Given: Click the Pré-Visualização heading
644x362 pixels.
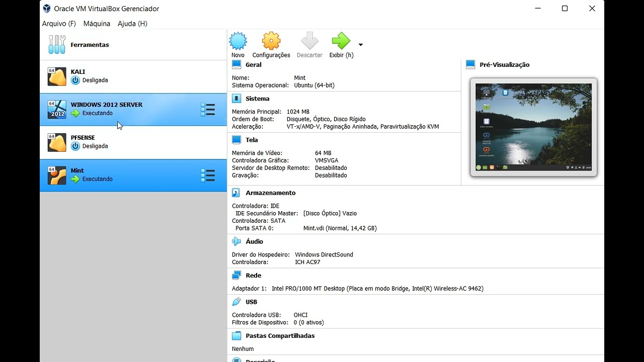Looking at the screenshot, I should point(505,65).
